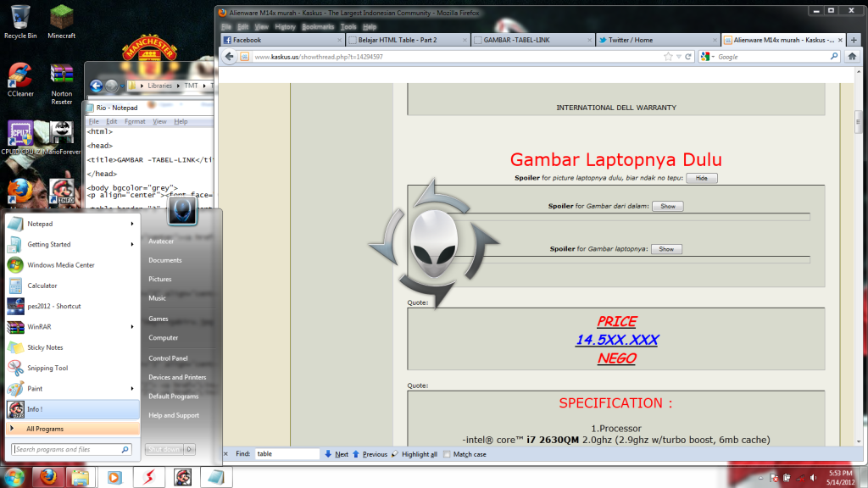Open All Programs list
The height and width of the screenshot is (488, 868).
coord(73,429)
